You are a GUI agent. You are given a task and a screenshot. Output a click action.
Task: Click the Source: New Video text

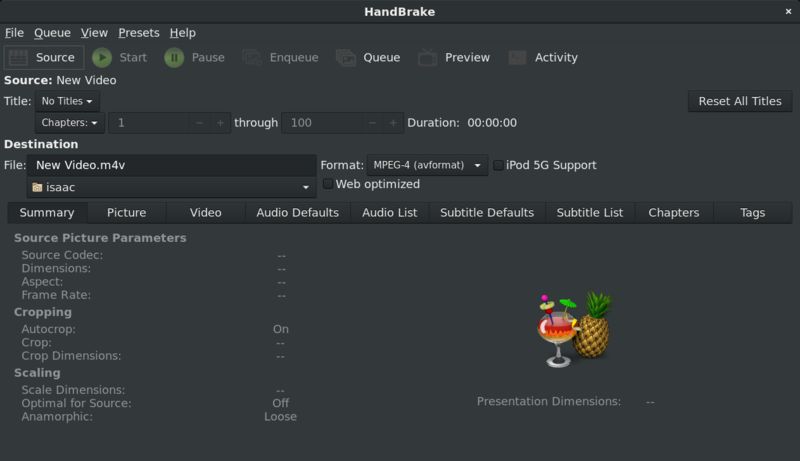pyautogui.click(x=60, y=81)
